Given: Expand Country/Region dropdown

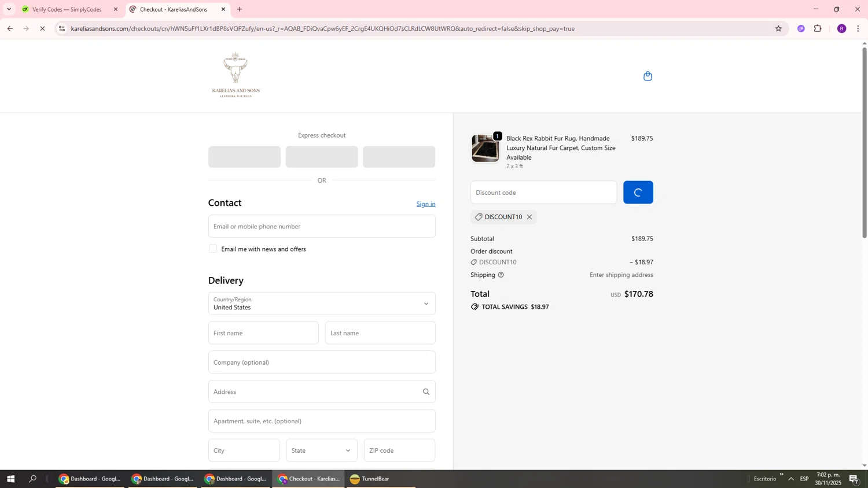Looking at the screenshot, I should pos(322,304).
